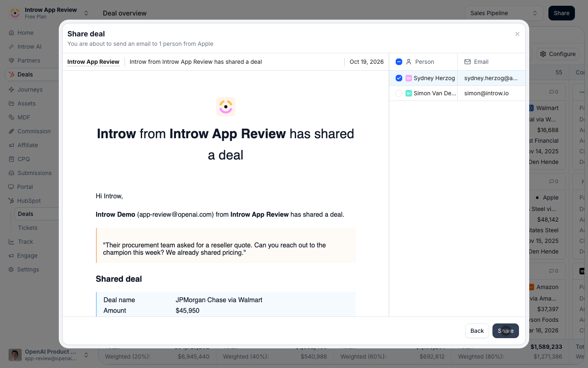Click the Home icon in the sidebar
This screenshot has width=588, height=368.
click(11, 33)
